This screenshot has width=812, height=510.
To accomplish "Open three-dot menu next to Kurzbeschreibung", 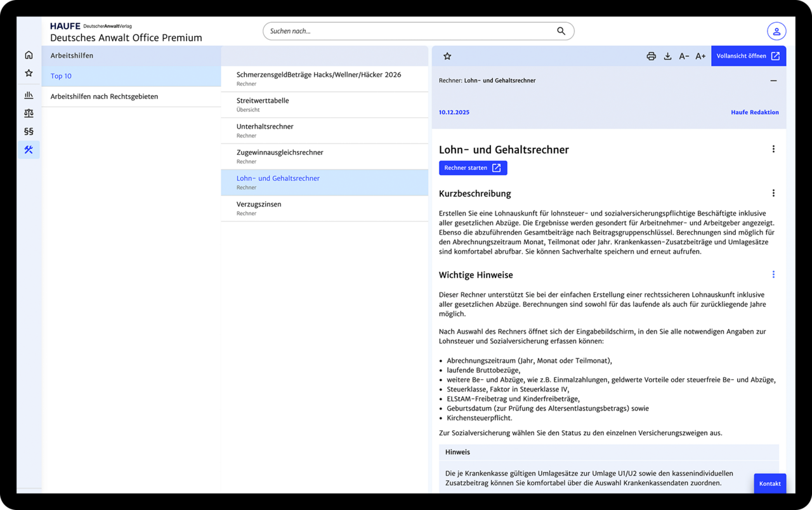I will [x=773, y=193].
